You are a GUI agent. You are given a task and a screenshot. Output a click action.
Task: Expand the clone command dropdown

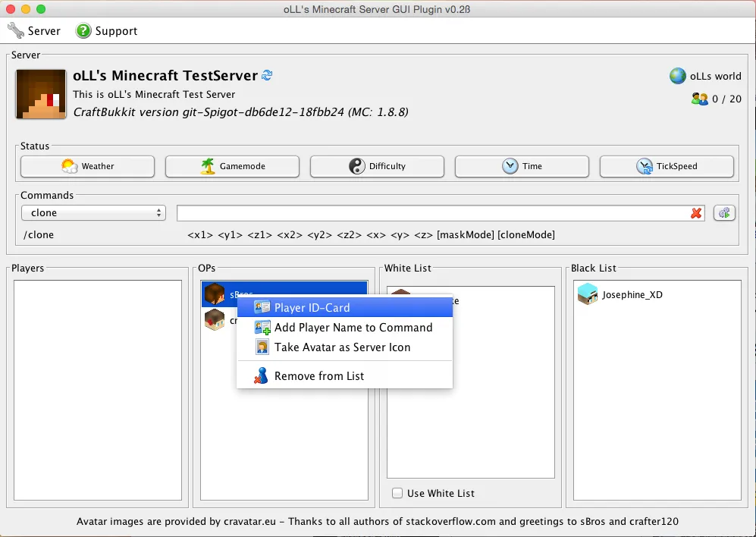pyautogui.click(x=93, y=213)
